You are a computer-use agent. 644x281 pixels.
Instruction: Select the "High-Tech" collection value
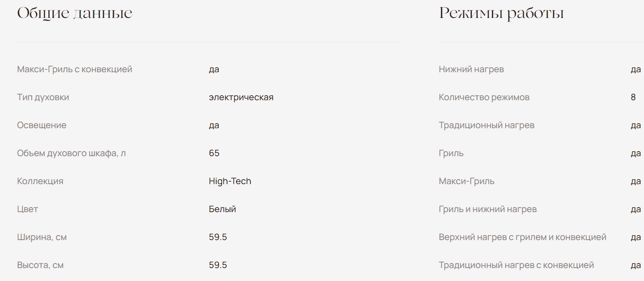click(230, 181)
